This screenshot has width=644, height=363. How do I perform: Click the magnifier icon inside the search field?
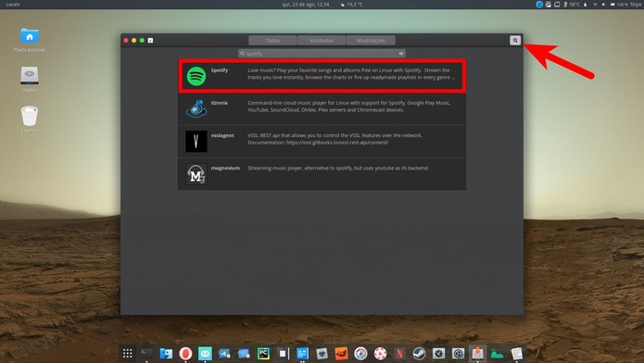point(243,54)
